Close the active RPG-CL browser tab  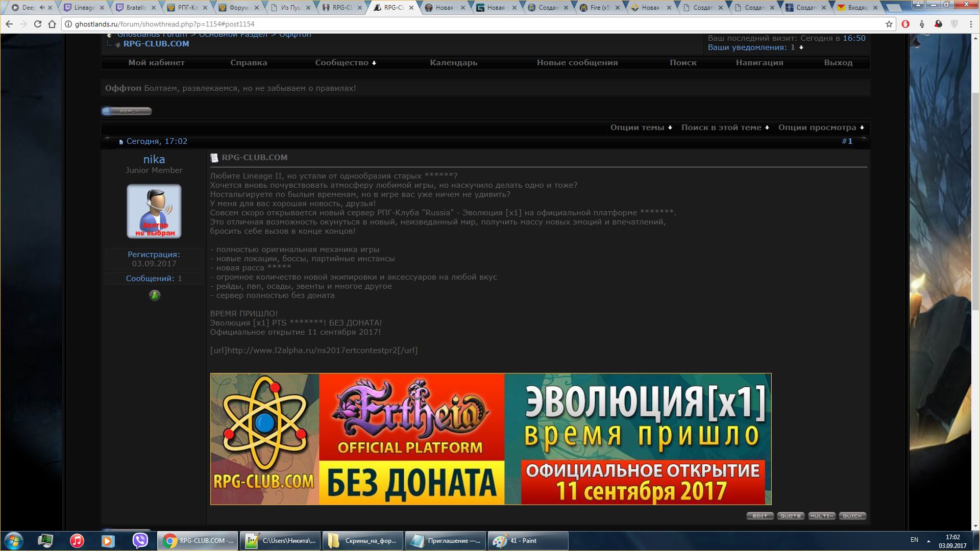coord(412,8)
